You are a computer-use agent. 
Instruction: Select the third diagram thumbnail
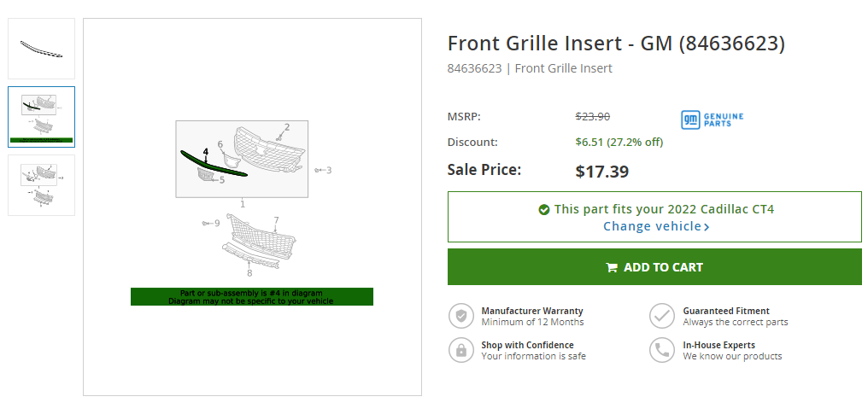(41, 184)
